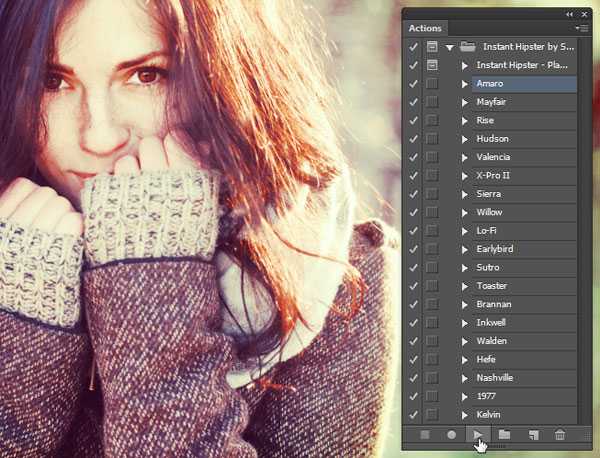Toggle dialog icon for Instant Hipster set
Image resolution: width=600 pixels, height=458 pixels.
coord(432,47)
